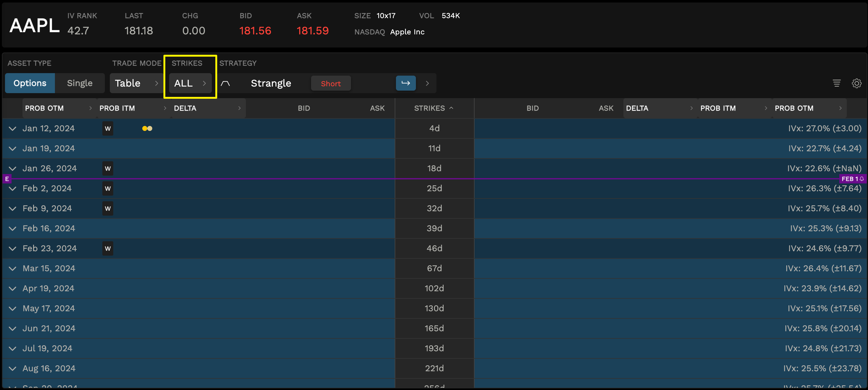Open the Table trade mode dropdown
Viewport: 868px width, 390px height.
(135, 83)
